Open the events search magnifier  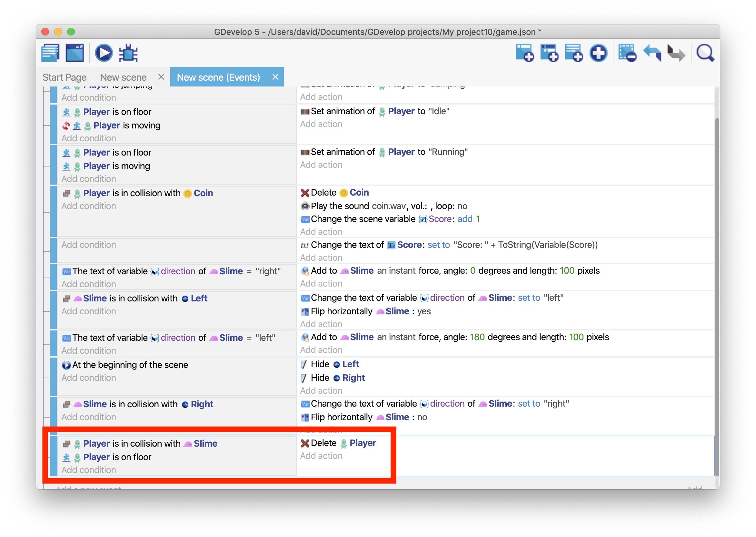click(705, 53)
